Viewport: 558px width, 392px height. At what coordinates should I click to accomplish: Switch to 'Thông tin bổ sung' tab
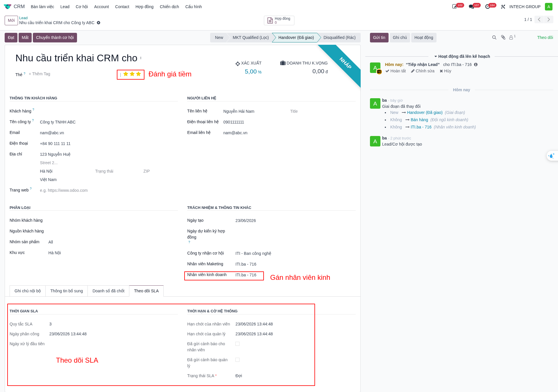click(x=67, y=291)
